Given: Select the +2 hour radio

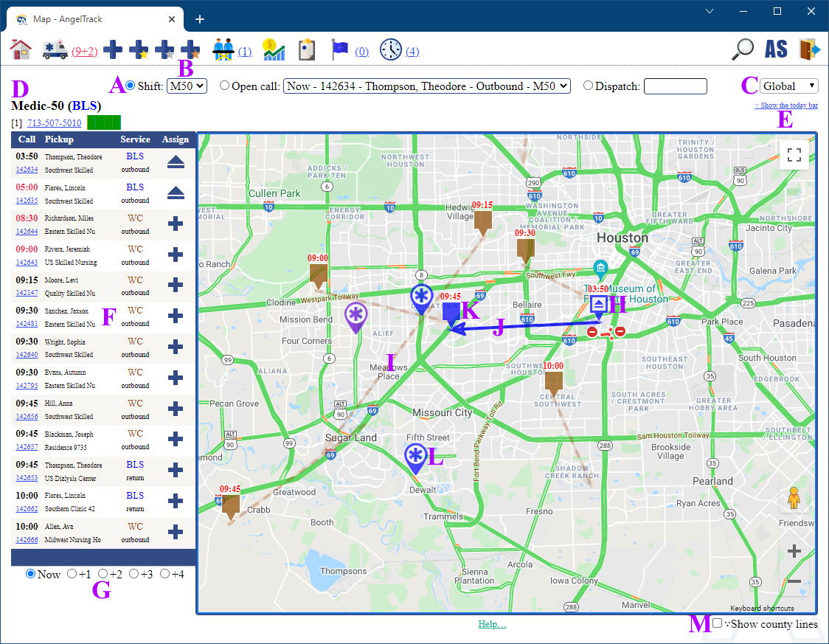Looking at the screenshot, I should pos(103,574).
